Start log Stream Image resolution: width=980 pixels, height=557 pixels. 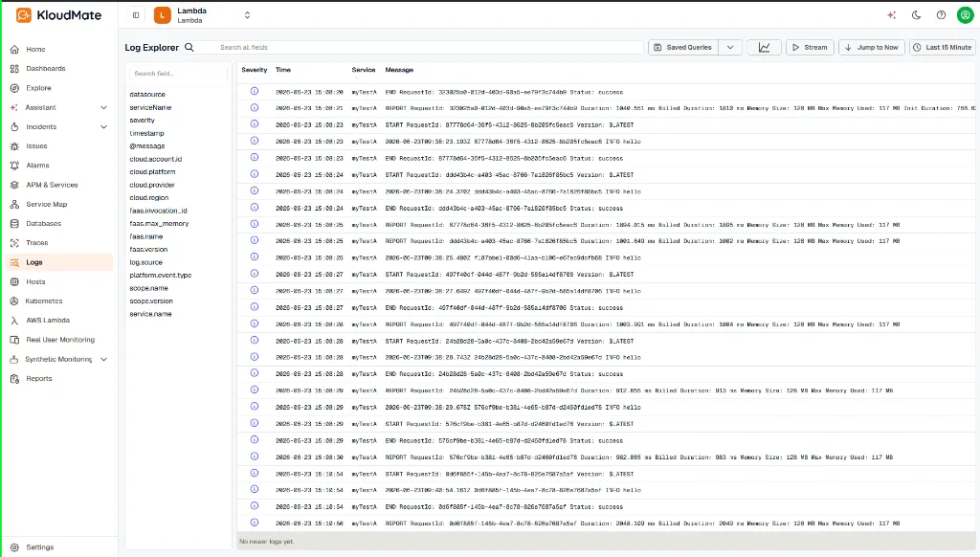point(810,48)
